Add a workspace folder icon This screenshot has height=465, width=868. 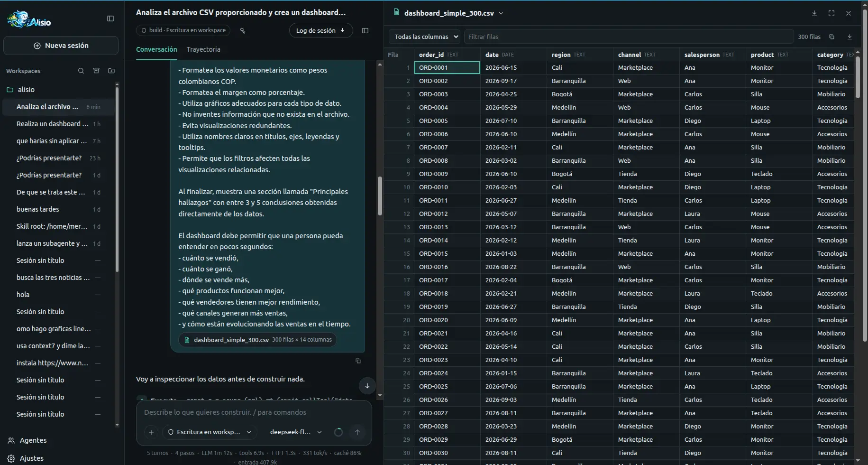click(111, 71)
